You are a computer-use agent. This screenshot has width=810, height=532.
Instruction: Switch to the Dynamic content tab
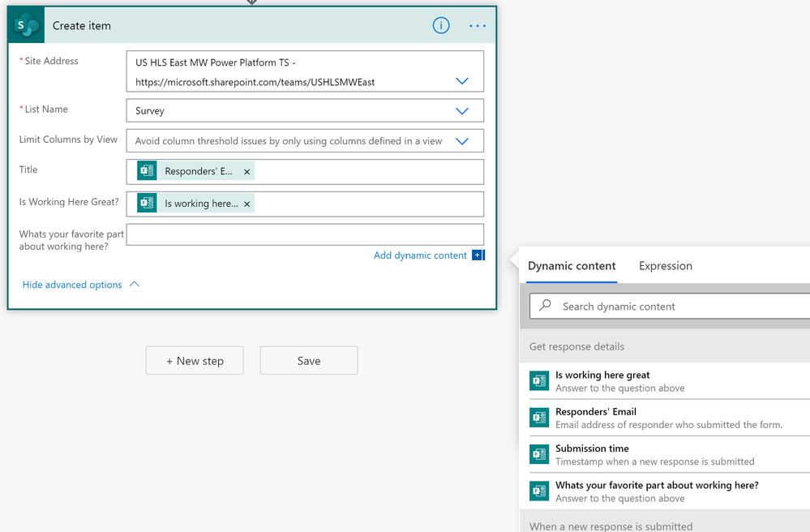572,266
